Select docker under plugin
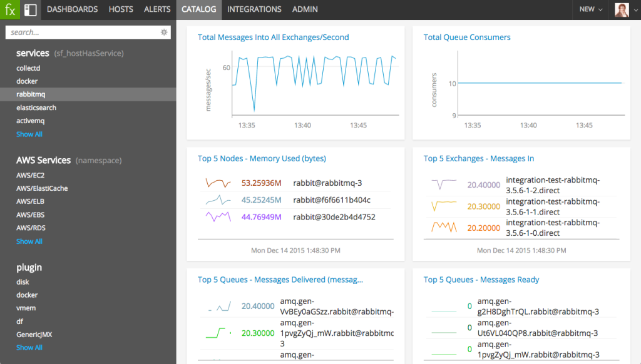 27,295
